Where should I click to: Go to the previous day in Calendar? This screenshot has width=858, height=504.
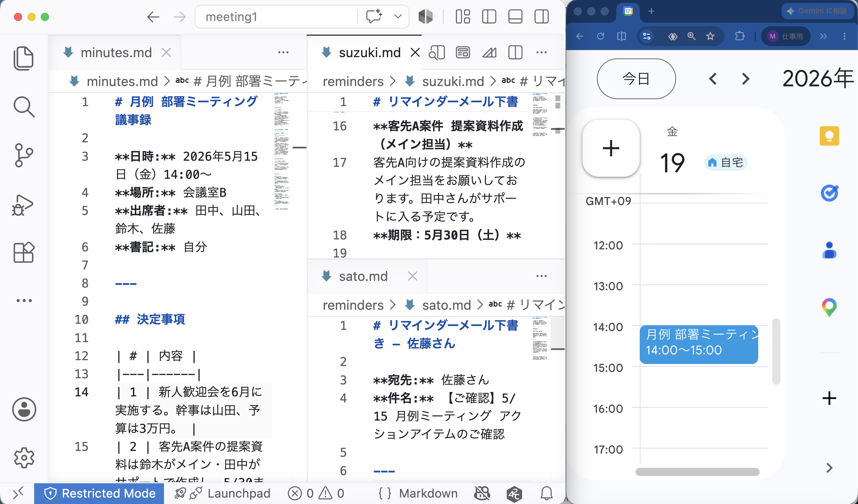click(x=713, y=79)
